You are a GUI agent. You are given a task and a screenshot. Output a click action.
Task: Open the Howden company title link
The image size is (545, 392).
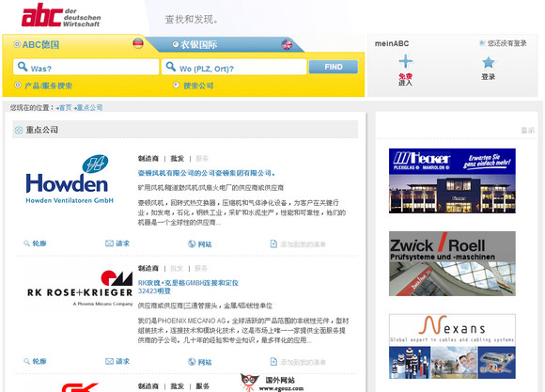[207, 173]
